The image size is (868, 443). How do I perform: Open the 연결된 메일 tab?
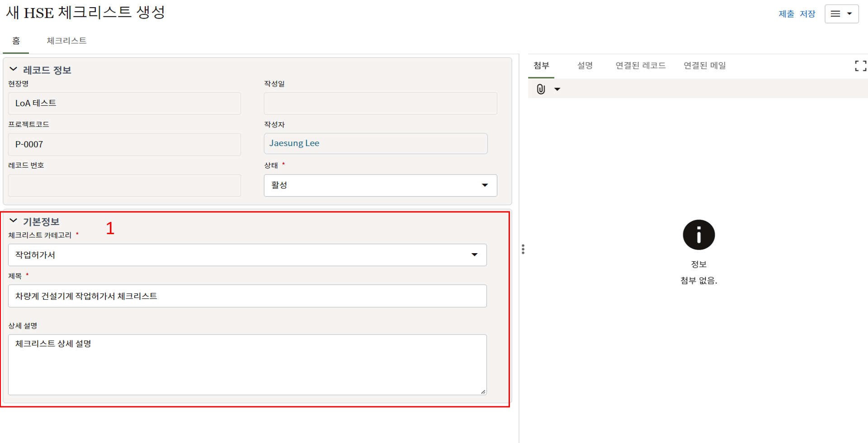point(704,66)
